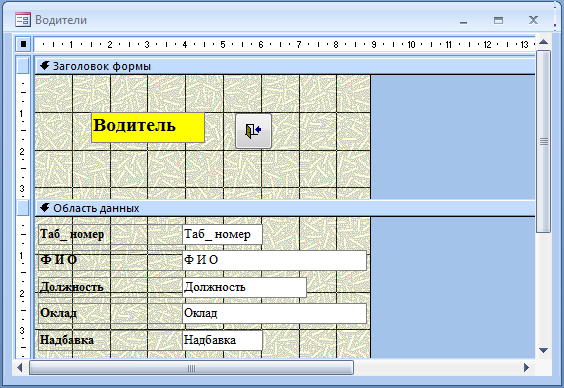
Task: Select section selector beside Заголовок формы
Action: pos(23,66)
